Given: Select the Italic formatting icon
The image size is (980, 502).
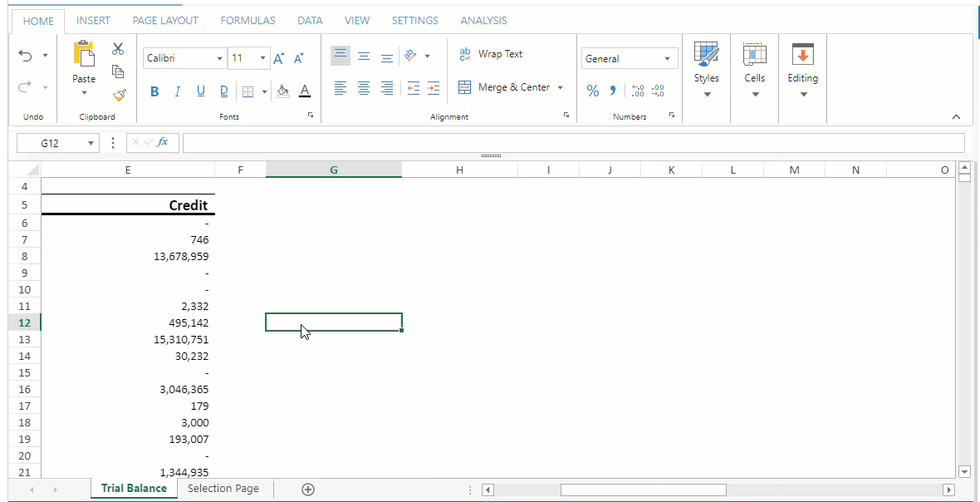Looking at the screenshot, I should 177,91.
